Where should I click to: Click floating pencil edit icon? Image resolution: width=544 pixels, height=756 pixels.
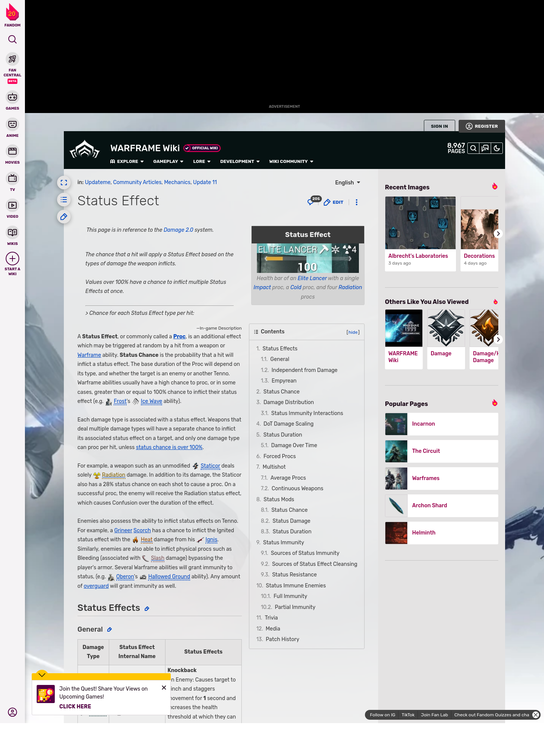64,217
